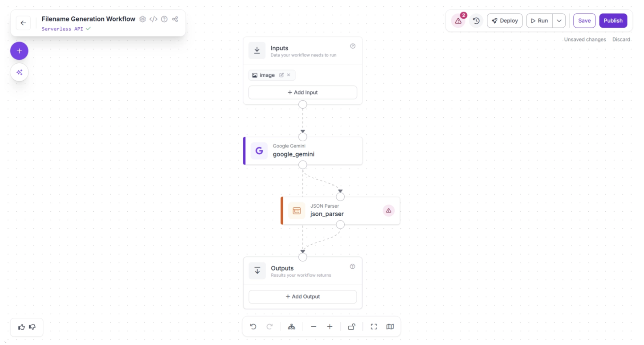Open the version history icon
Screen dimensions: 644x345
pos(476,21)
